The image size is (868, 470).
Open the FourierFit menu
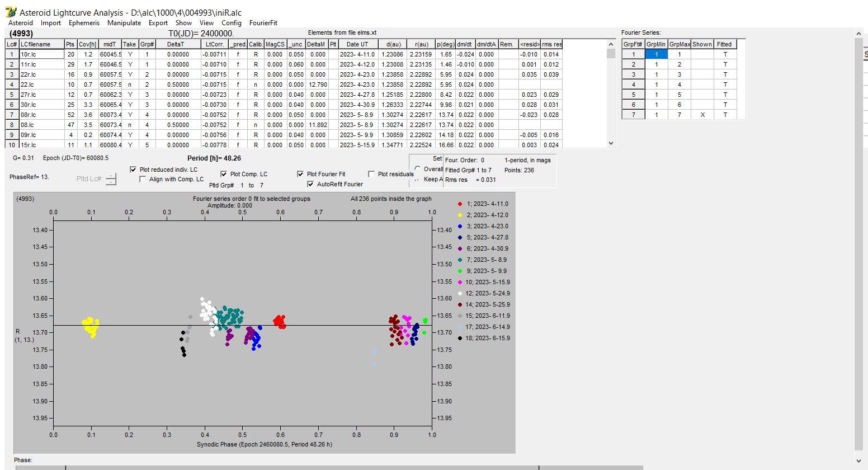click(263, 23)
